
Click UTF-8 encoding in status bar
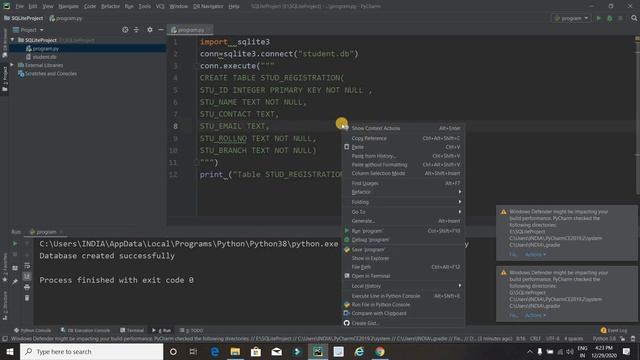click(552, 339)
